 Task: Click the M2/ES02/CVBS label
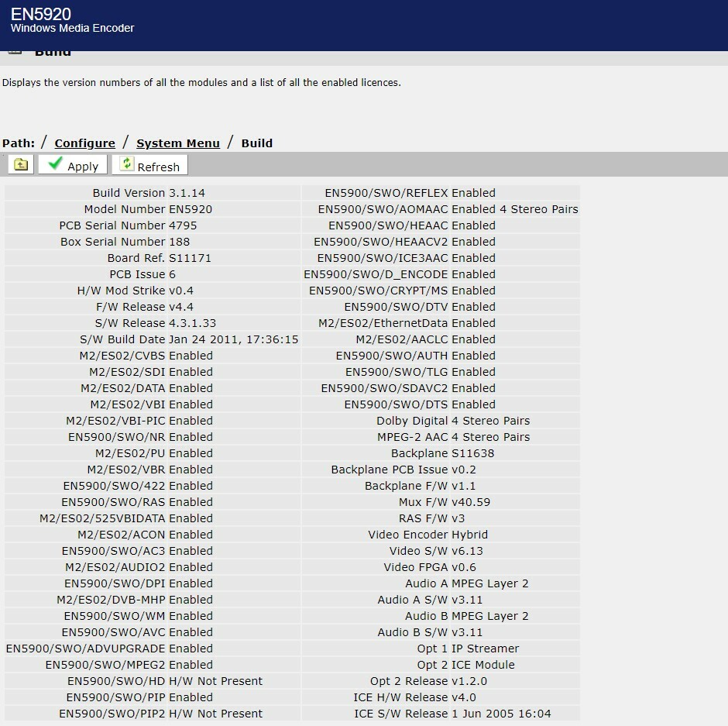click(122, 356)
